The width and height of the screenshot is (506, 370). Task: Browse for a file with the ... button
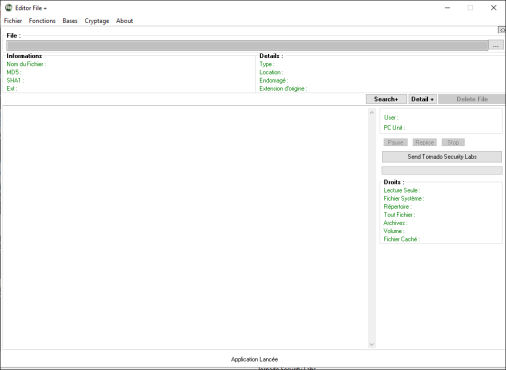tap(496, 45)
